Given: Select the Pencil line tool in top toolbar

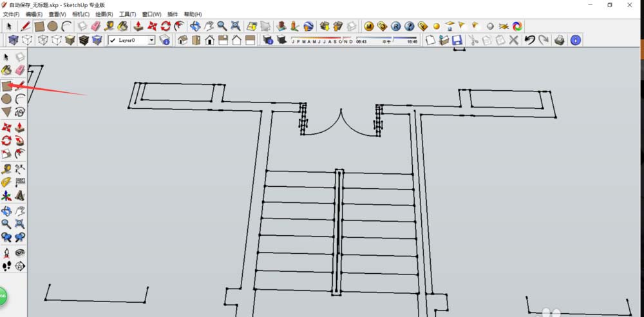Looking at the screenshot, I should tap(26, 26).
